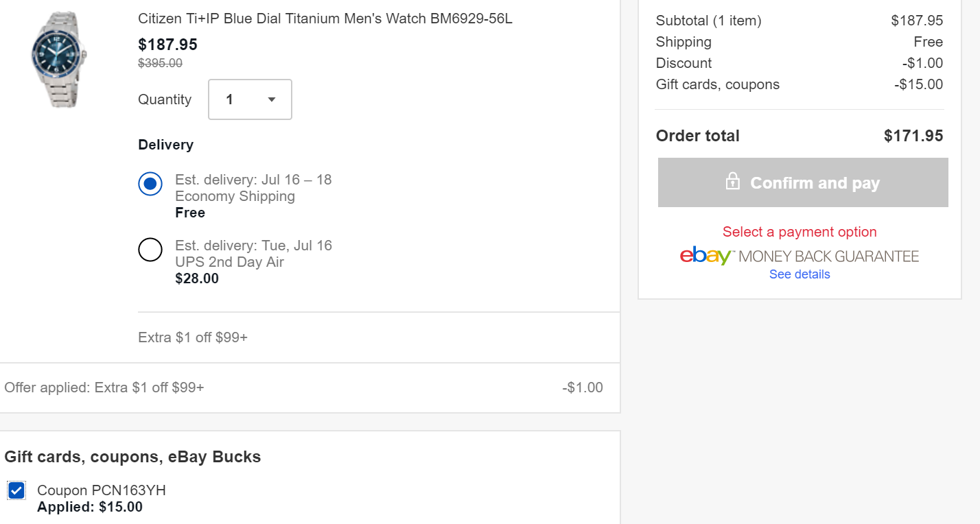This screenshot has height=524, width=980.
Task: Open See details link
Action: point(800,274)
